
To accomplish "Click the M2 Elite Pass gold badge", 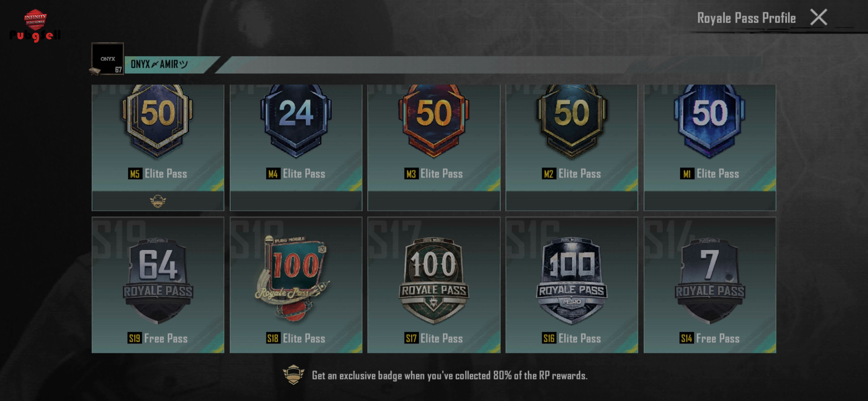I will [x=572, y=121].
